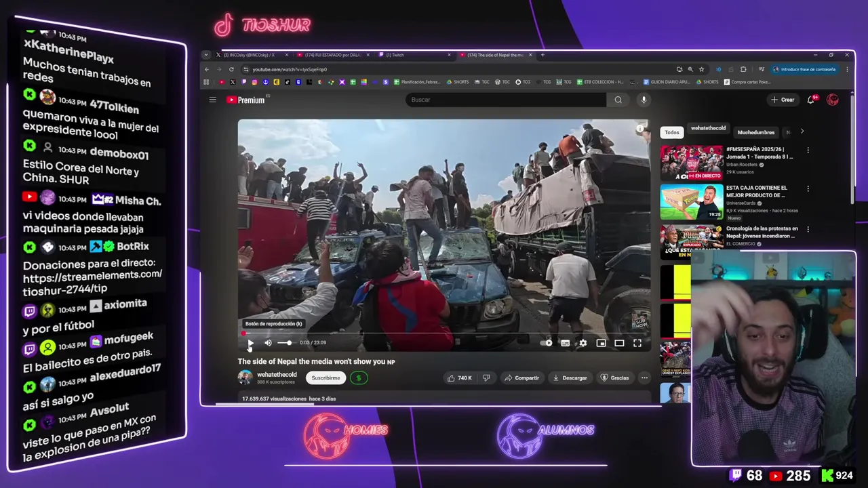Viewport: 868px width, 488px height.
Task: Select the Muchedumbres filter chip
Action: click(755, 132)
